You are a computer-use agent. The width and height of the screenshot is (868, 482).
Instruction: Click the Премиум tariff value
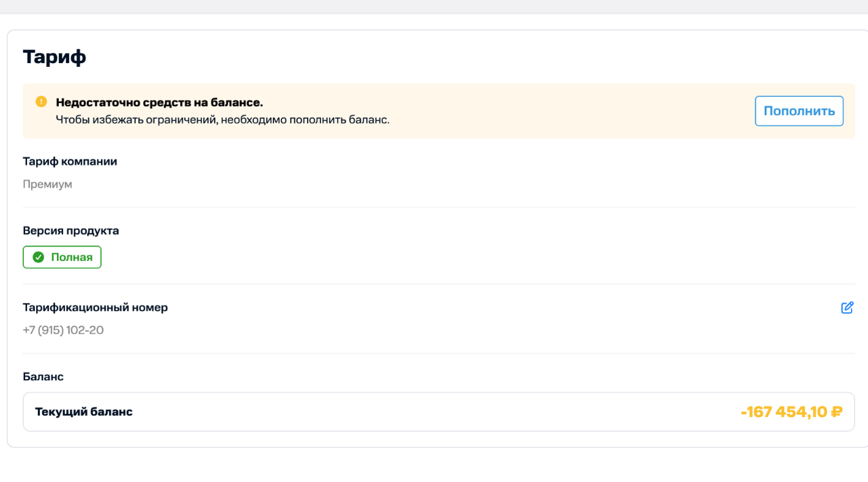pos(47,184)
